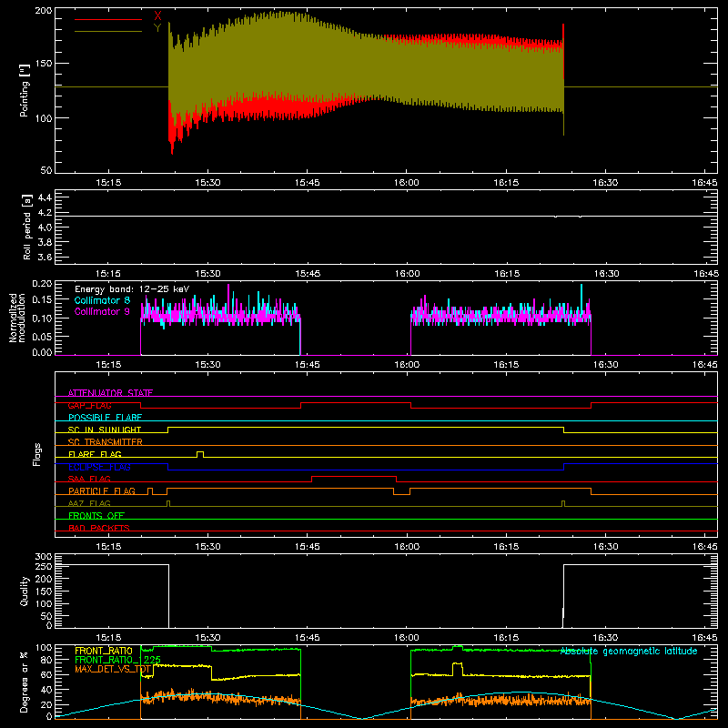Screen dimensions: 728x728
Task: Select the ATTENUATOR_STATE flag label
Action: pyautogui.click(x=110, y=393)
